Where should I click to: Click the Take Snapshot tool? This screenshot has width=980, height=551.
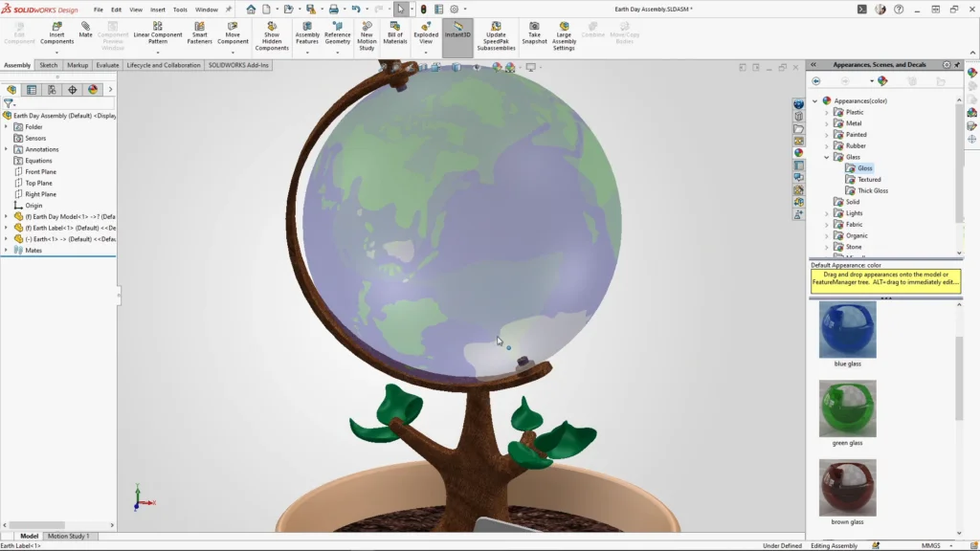534,33
